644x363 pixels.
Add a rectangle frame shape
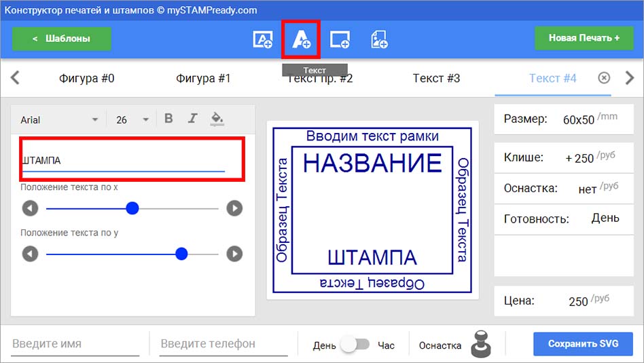(x=340, y=39)
